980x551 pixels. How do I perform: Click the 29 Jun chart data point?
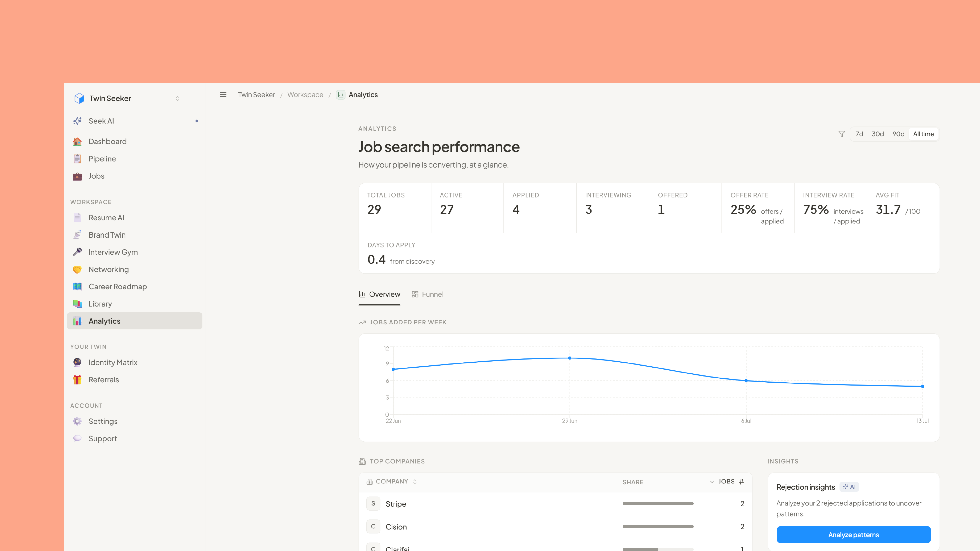[570, 358]
